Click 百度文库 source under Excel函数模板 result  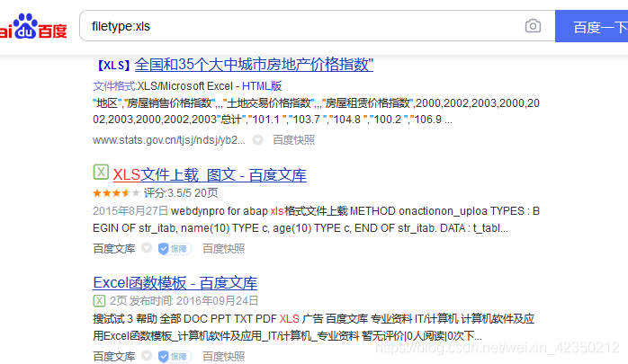pyautogui.click(x=114, y=356)
